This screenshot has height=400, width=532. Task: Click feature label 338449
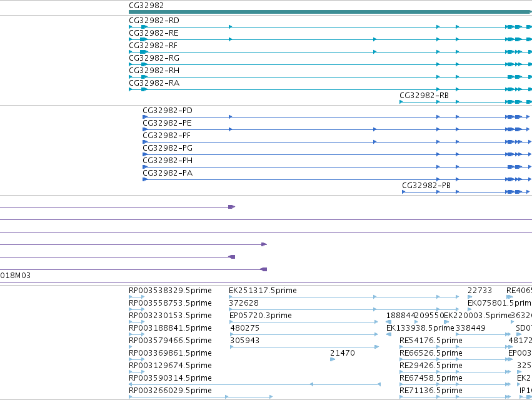click(471, 328)
